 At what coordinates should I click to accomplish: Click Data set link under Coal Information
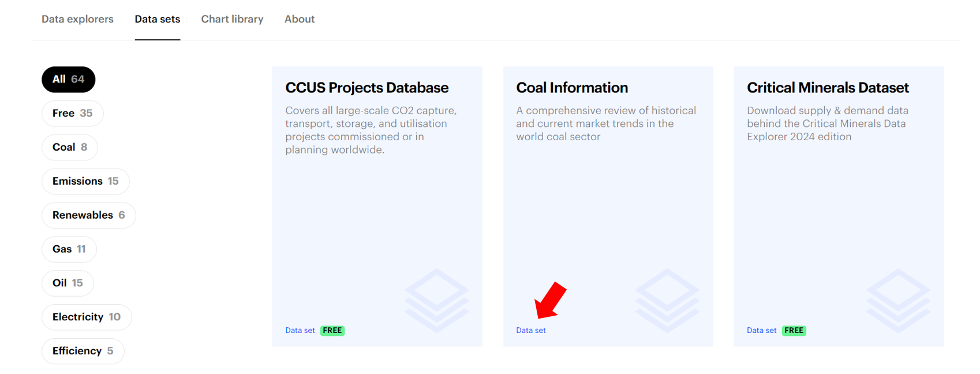pos(530,331)
